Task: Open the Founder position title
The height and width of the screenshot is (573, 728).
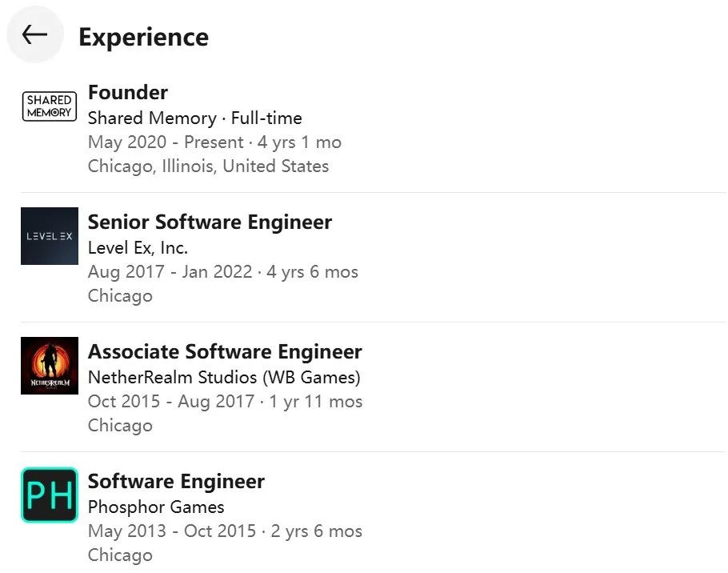Action: pyautogui.click(x=128, y=93)
